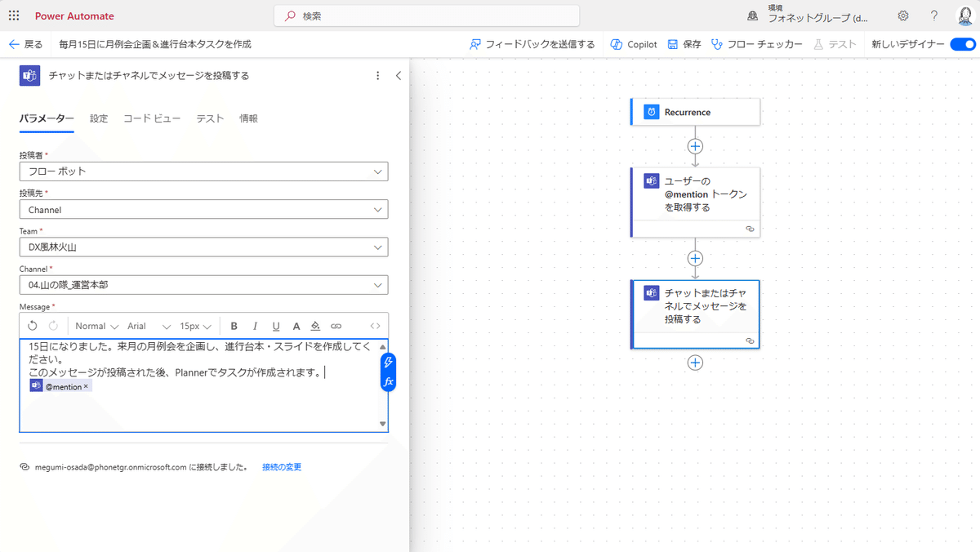The width and height of the screenshot is (980, 552).
Task: Open settings gear in header
Action: pos(903,16)
